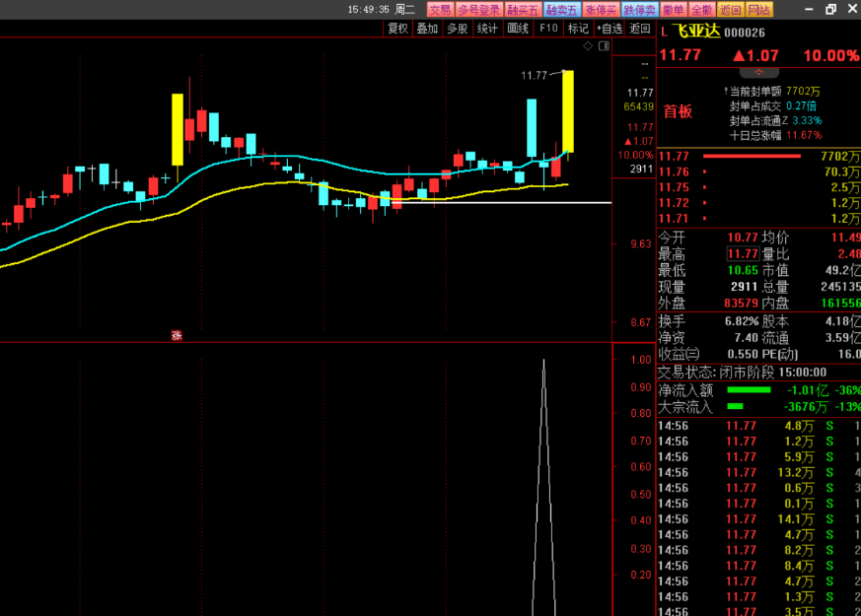Select the order book row at 11.71

tap(758, 219)
